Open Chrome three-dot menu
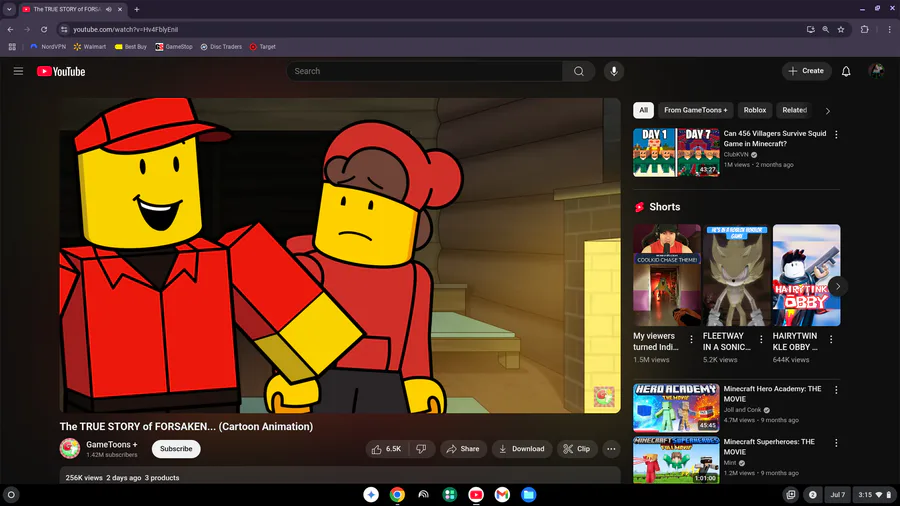 pyautogui.click(x=890, y=29)
